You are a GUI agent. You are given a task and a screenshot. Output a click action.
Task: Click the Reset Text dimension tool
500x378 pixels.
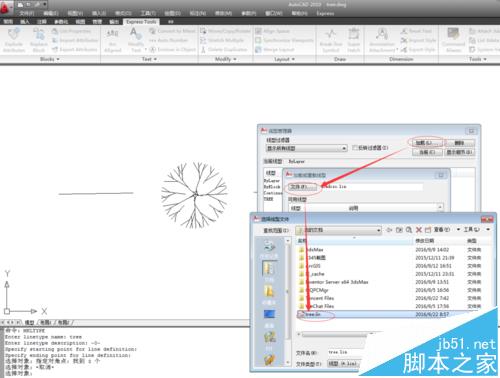pyautogui.click(x=416, y=31)
